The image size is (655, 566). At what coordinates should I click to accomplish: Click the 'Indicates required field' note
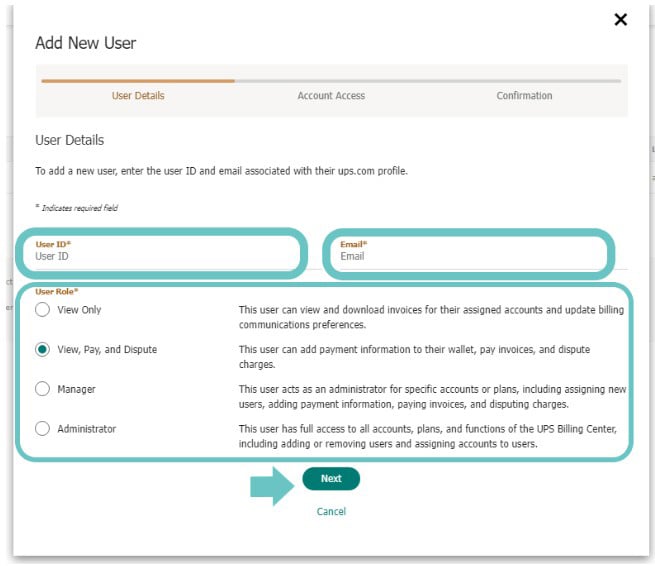click(79, 208)
